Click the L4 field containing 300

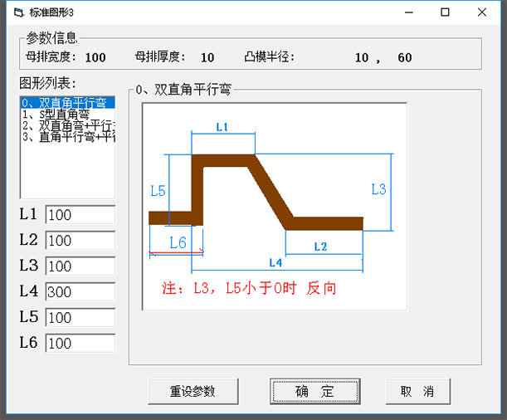coord(80,292)
